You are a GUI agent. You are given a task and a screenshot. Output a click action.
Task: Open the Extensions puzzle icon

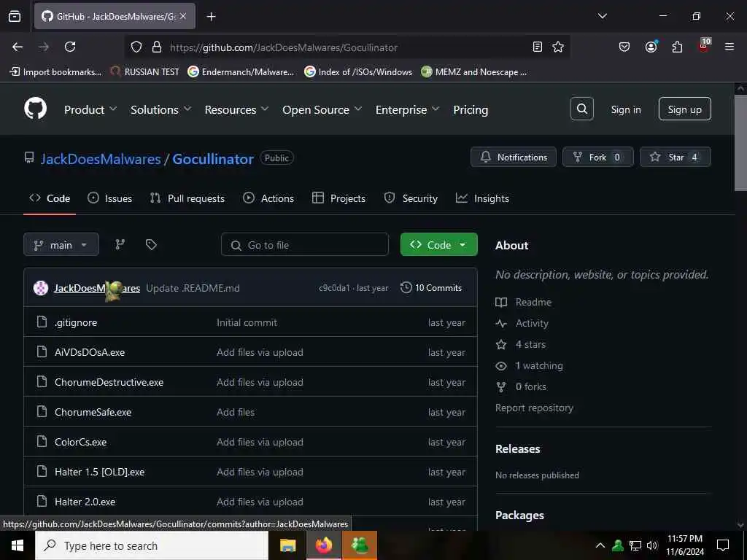tap(677, 47)
